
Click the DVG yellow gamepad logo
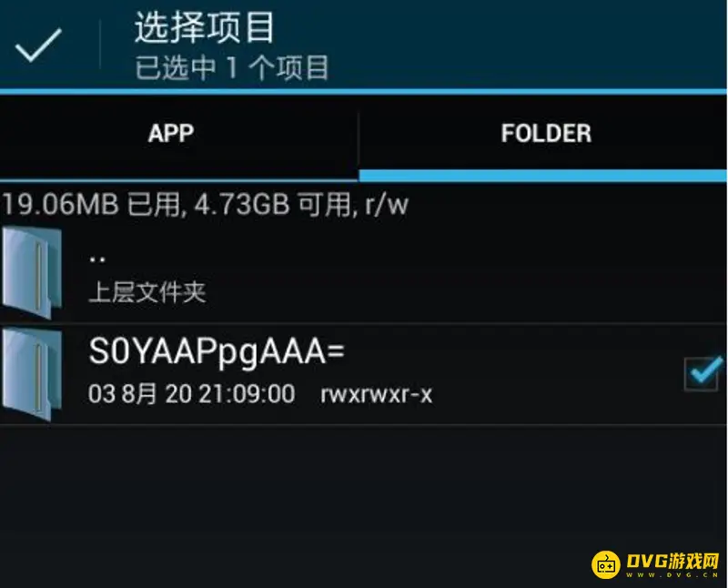[x=605, y=564]
